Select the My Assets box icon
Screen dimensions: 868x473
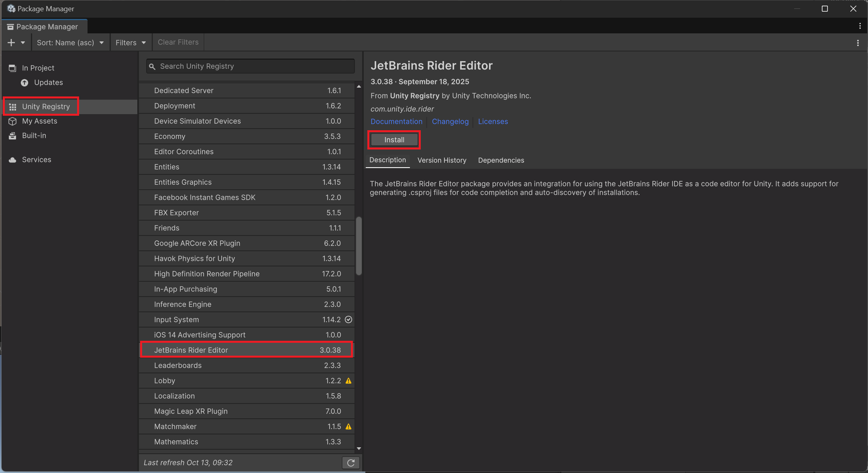point(12,121)
